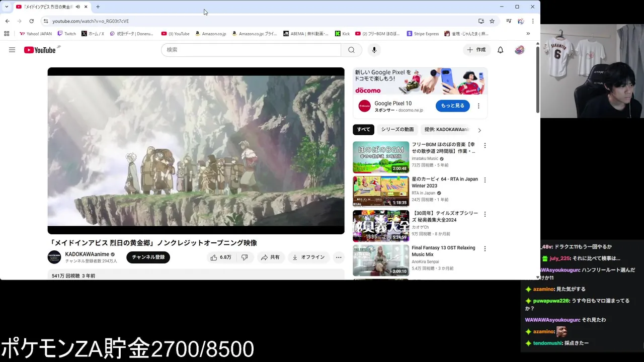Subscribe with the チャンネル登録 button
Viewport: 644px width, 362px height.
[148, 257]
